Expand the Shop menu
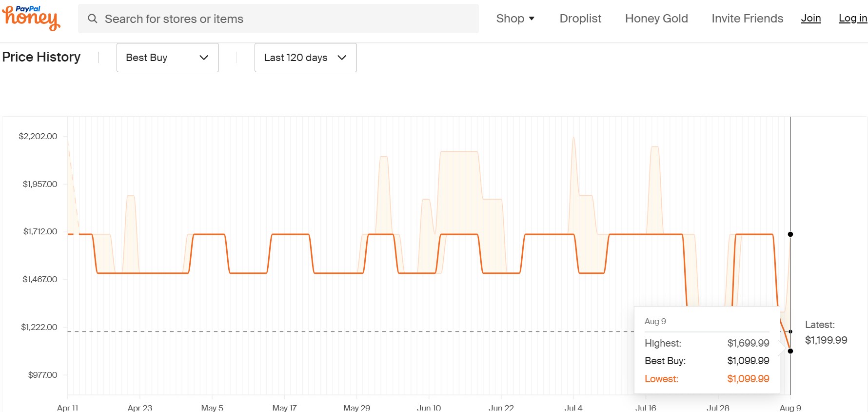The image size is (868, 412). pos(515,19)
